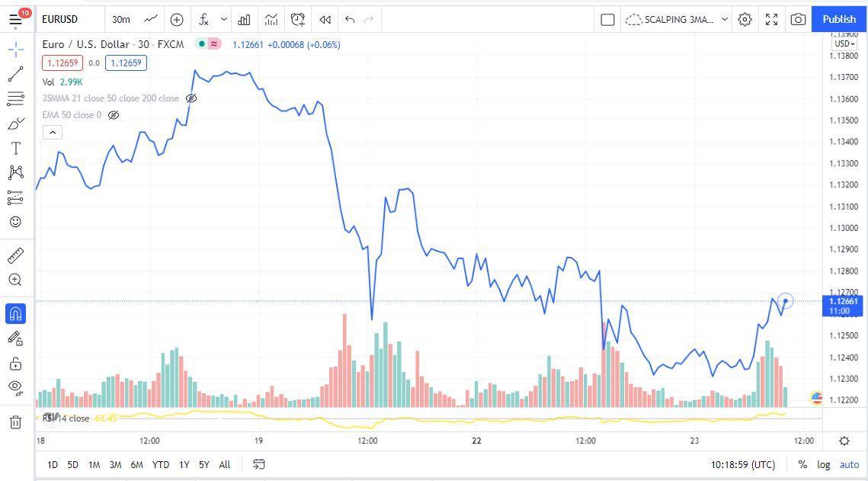Toggle the log scale option
This screenshot has height=481, width=868.
[x=824, y=465]
